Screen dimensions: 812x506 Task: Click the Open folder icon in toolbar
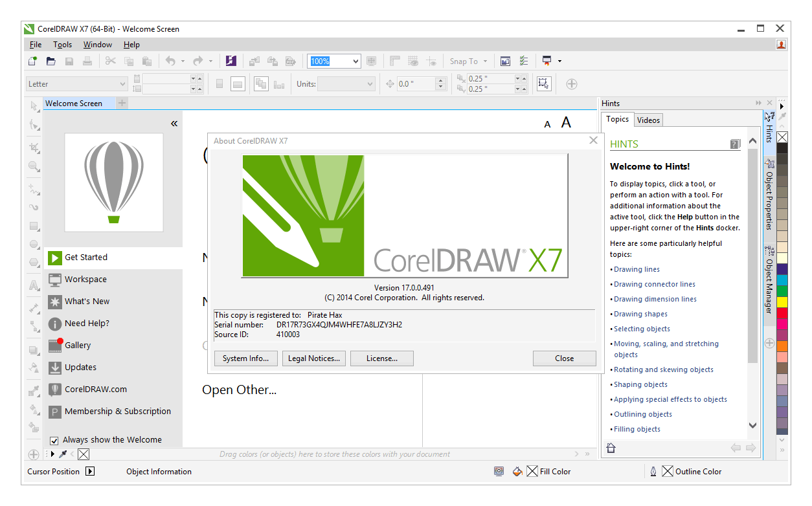coord(51,61)
